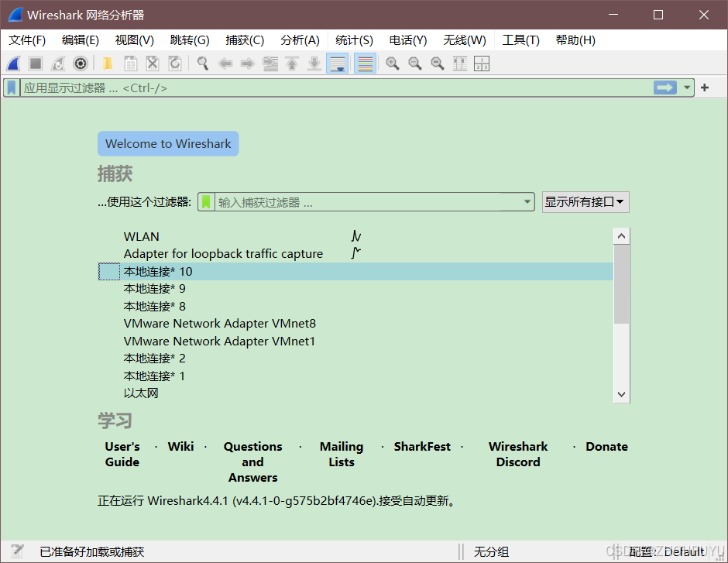Screen dimensions: 728x563
Task: Select the 以太网 interface
Action: (355, 393)
